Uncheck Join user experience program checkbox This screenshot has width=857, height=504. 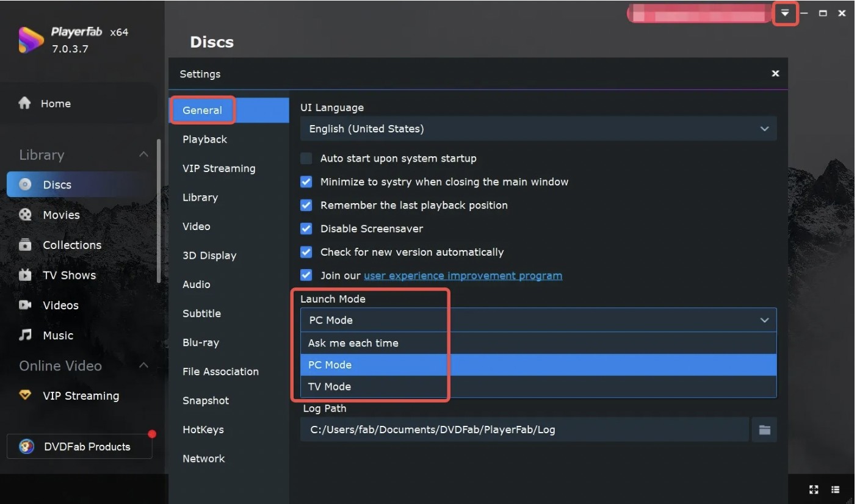pos(306,275)
